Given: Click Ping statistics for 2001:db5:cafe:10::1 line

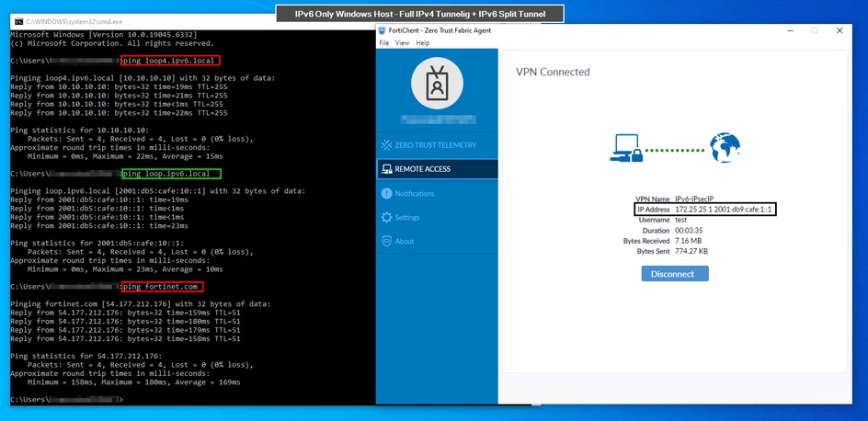Looking at the screenshot, I should pos(97,243).
